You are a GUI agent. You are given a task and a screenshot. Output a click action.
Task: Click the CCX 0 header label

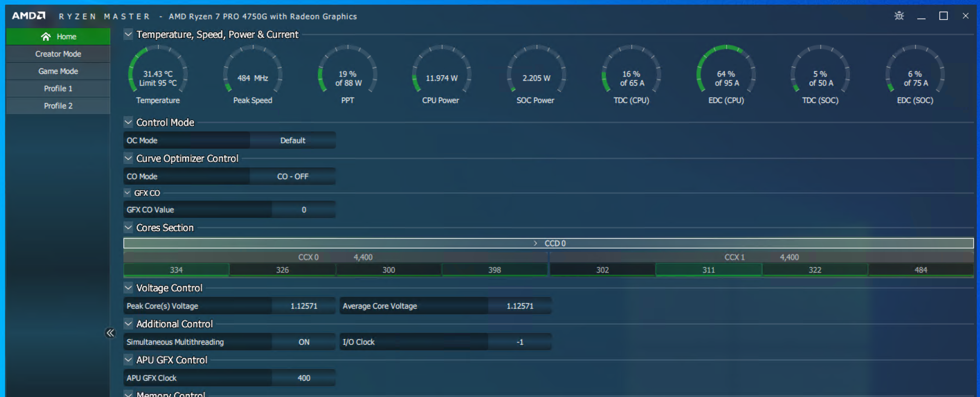[308, 257]
